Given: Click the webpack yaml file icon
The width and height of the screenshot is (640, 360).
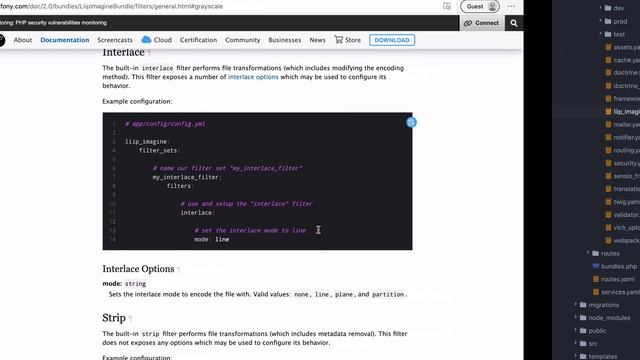Looking at the screenshot, I should tap(608, 240).
